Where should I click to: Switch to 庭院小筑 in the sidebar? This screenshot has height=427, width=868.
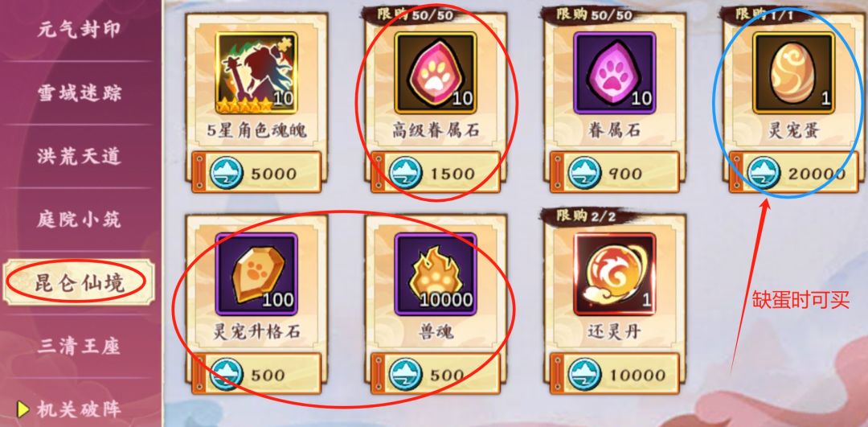pyautogui.click(x=78, y=220)
